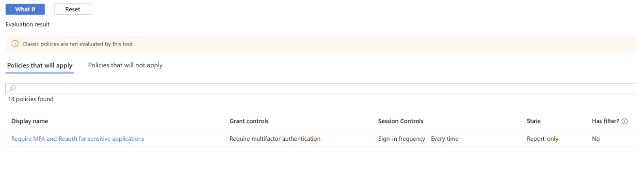Focus the policy search input field

tap(321, 89)
